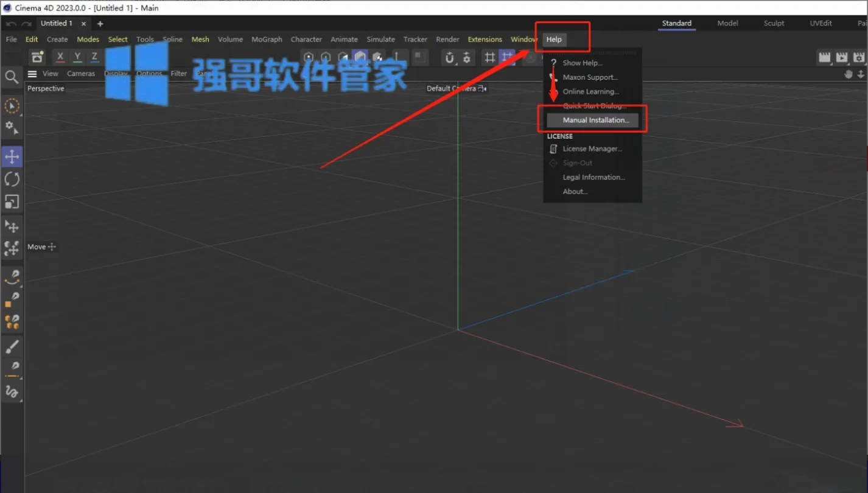Open the Render menu
The image size is (868, 493).
tap(447, 40)
